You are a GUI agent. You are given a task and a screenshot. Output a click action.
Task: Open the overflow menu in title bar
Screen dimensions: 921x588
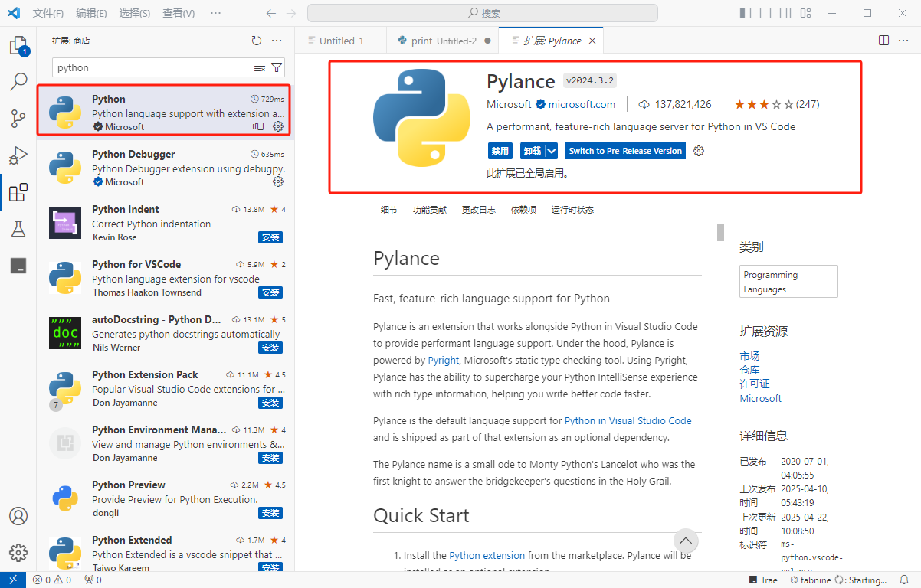pyautogui.click(x=215, y=13)
